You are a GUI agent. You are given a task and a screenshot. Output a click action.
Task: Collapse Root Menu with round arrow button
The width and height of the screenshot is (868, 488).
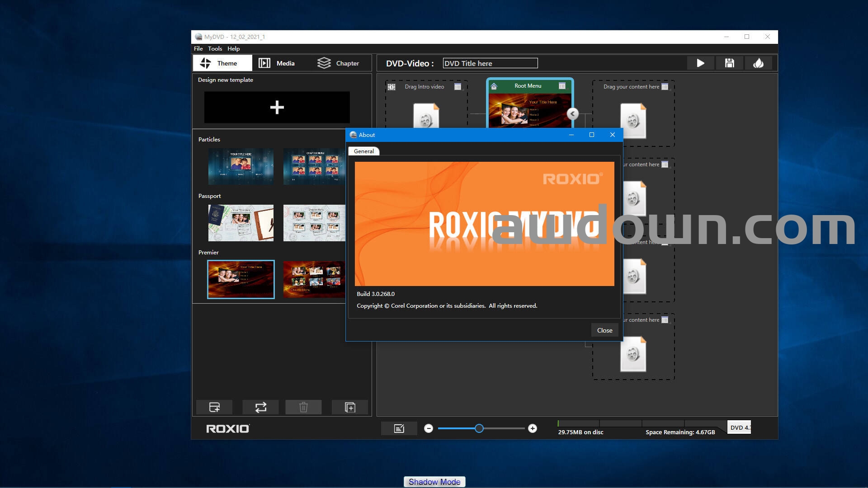572,114
